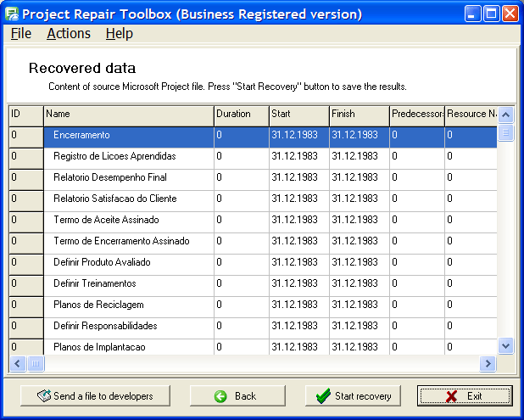Click the Name column header
The image size is (524, 420).
click(129, 116)
